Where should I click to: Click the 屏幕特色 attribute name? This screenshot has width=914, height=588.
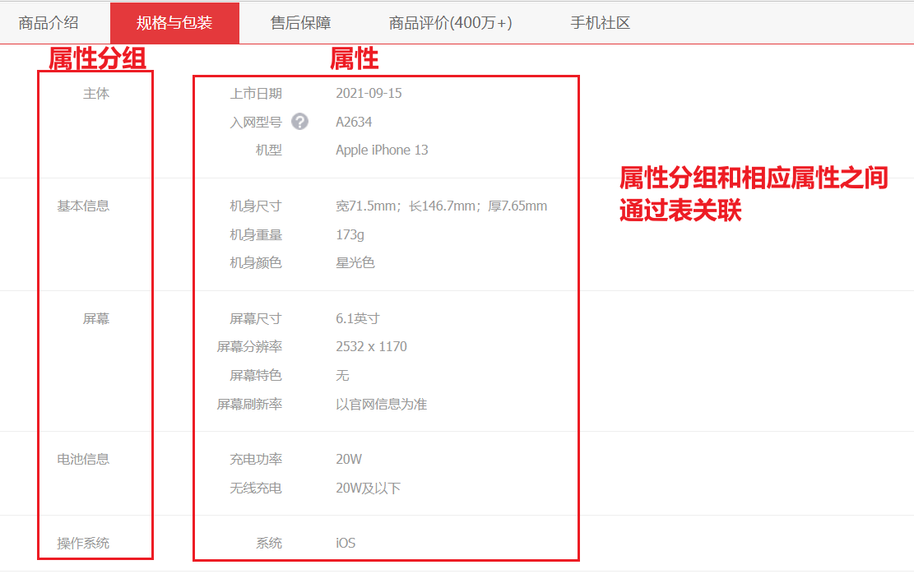[x=256, y=375]
